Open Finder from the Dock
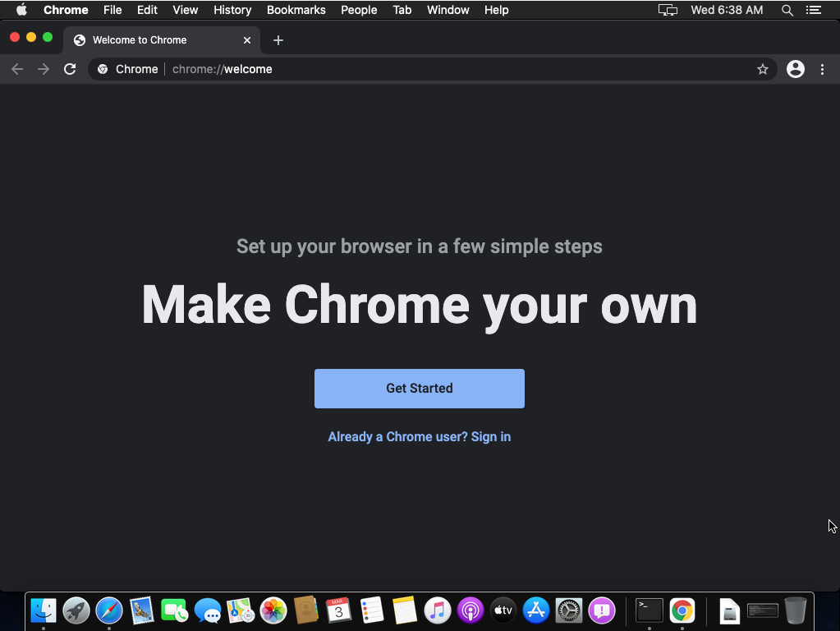 click(x=44, y=610)
